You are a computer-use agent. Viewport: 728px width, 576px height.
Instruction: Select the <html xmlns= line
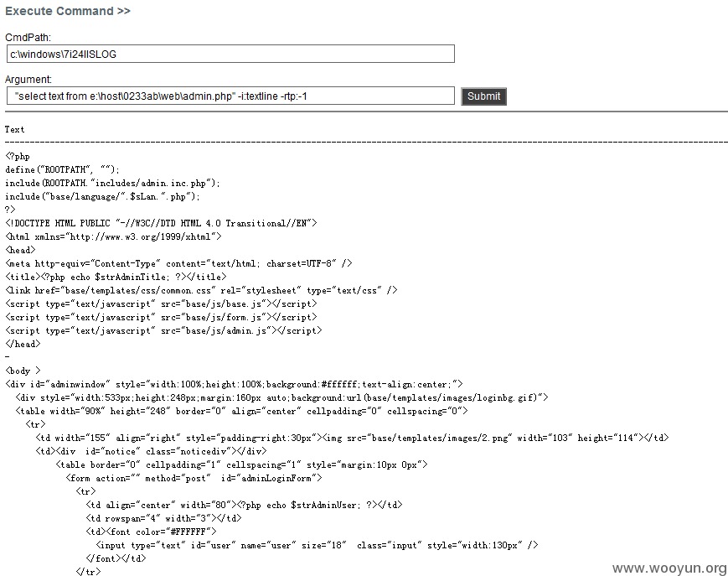(113, 237)
